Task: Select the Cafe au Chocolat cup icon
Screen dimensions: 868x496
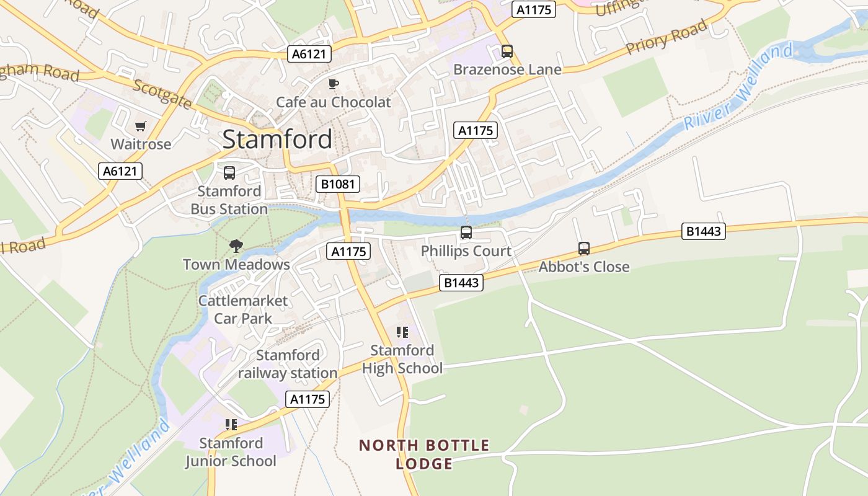Action: pos(334,84)
